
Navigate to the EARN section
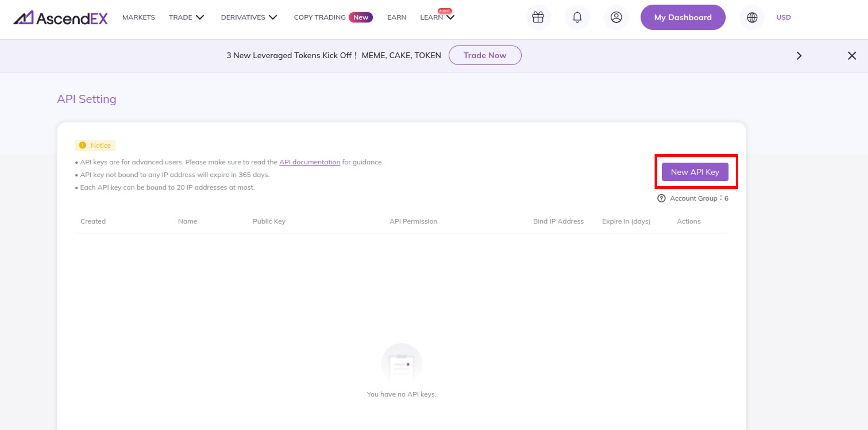397,17
